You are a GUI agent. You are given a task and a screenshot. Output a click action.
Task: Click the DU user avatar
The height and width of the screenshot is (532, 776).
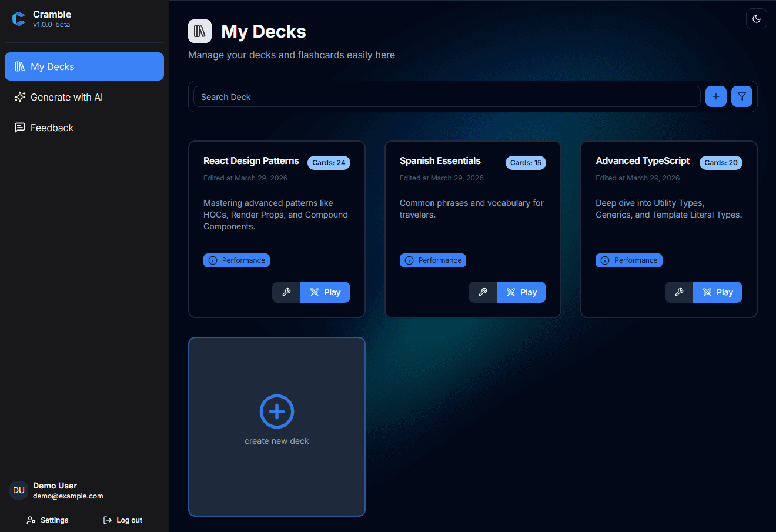[19, 490]
